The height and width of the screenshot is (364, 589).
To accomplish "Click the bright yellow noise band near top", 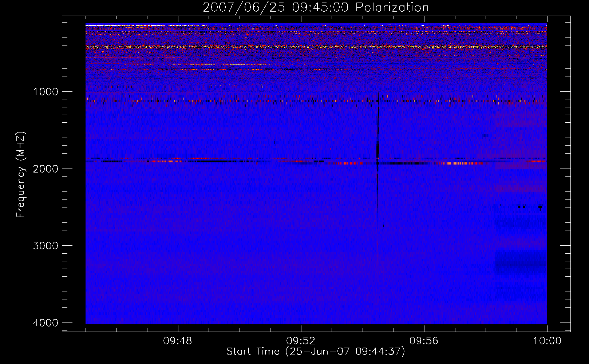I will click(316, 47).
